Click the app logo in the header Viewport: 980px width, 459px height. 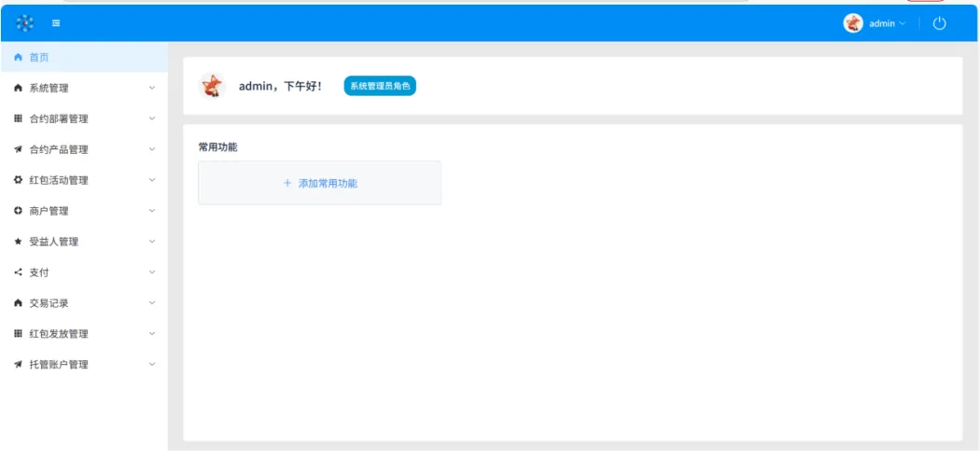point(25,23)
